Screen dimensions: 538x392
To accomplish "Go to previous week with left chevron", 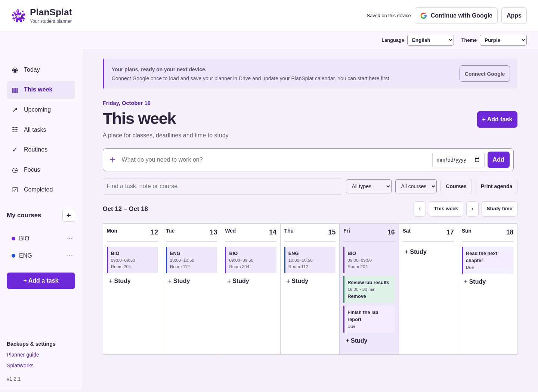I will click(420, 209).
